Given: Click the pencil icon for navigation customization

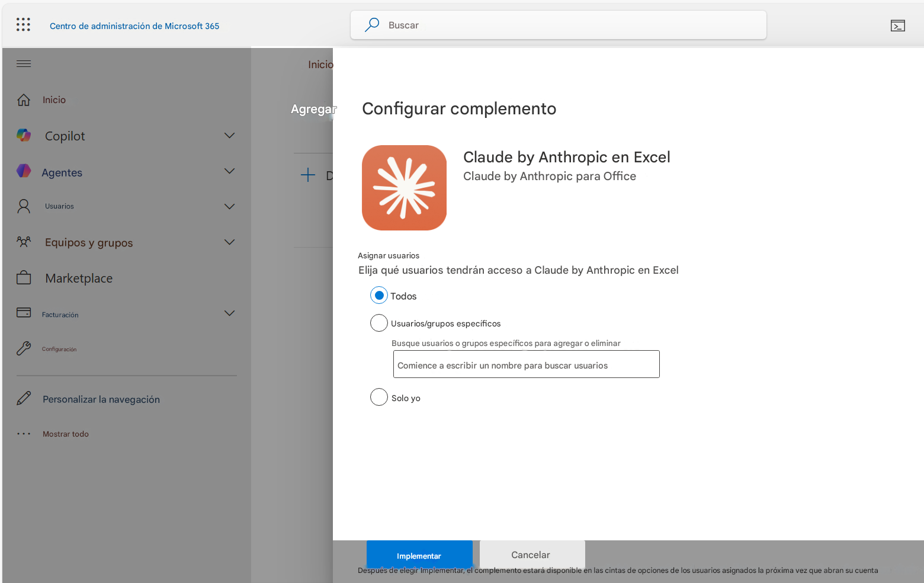Looking at the screenshot, I should [24, 398].
